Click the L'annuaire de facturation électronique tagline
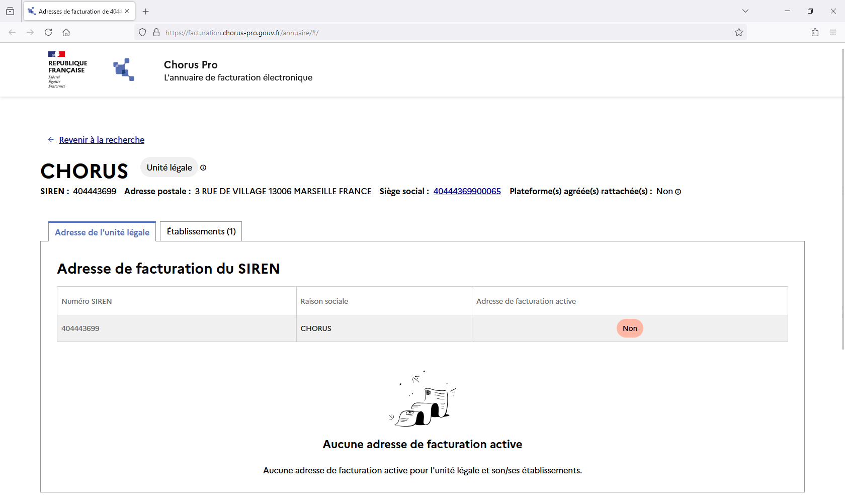This screenshot has height=504, width=845. (x=238, y=77)
